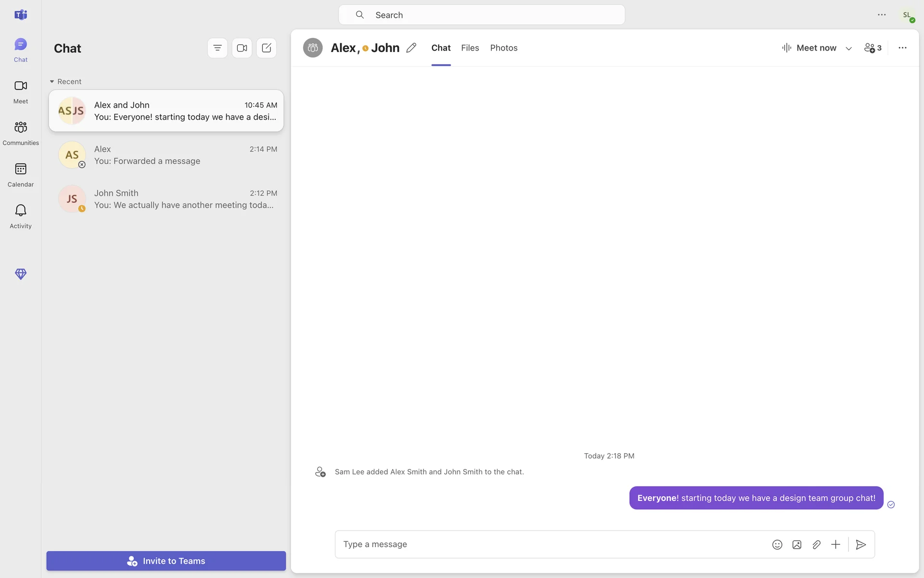Switch to the Files tab

(470, 48)
